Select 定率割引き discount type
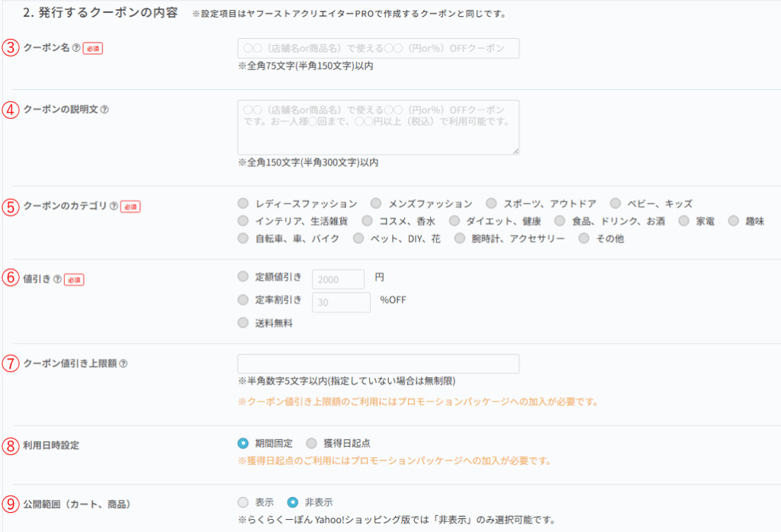This screenshot has height=532, width=781. click(243, 300)
